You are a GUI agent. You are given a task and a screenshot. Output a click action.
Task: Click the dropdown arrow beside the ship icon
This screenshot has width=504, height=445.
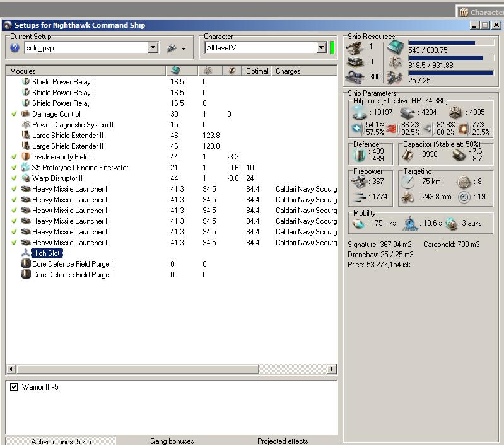click(x=183, y=49)
